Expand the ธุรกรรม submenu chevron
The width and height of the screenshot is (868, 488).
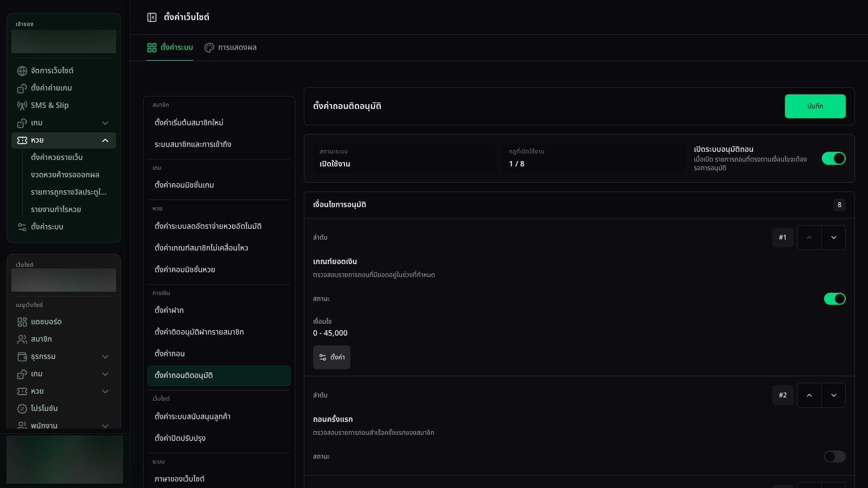coord(105,357)
